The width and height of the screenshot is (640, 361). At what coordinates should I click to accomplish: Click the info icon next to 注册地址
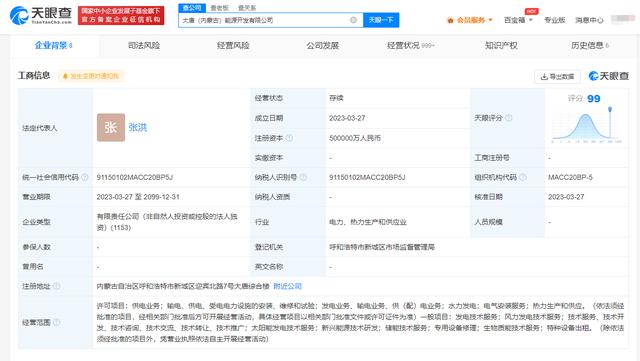pos(57,286)
